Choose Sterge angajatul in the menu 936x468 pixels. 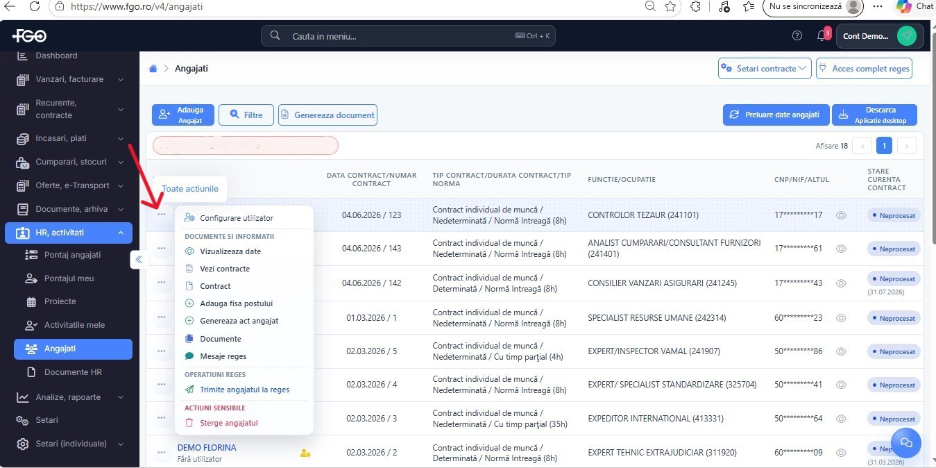[229, 423]
